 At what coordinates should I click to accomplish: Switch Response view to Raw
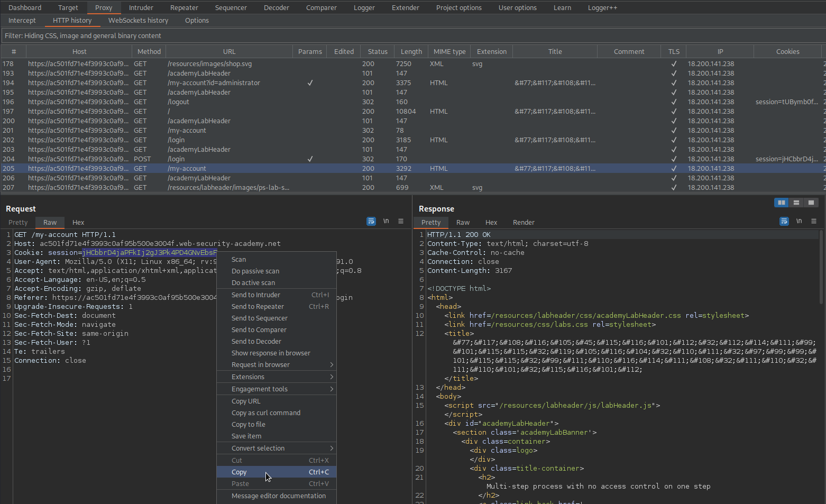[x=463, y=222]
